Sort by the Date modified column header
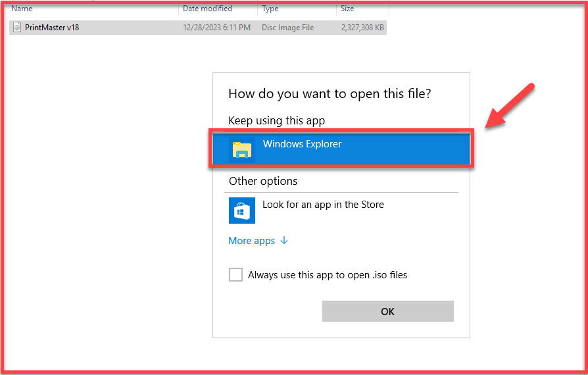588x375 pixels. point(207,9)
